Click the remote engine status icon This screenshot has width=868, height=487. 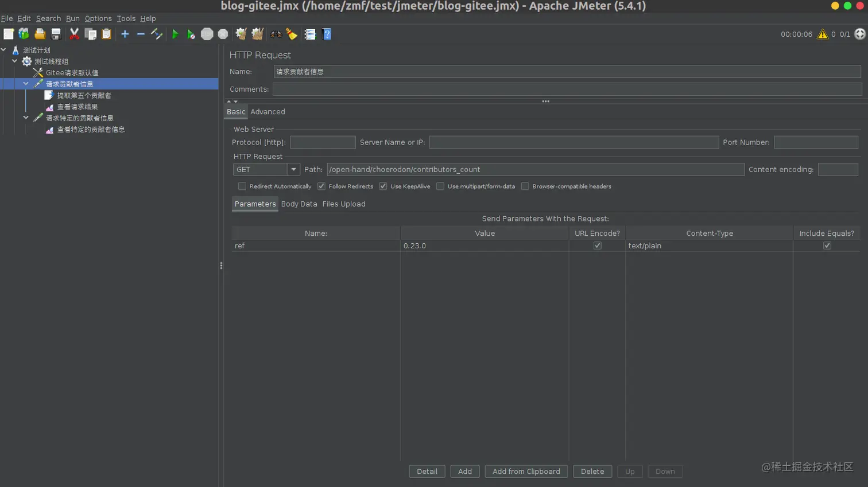[x=860, y=34]
